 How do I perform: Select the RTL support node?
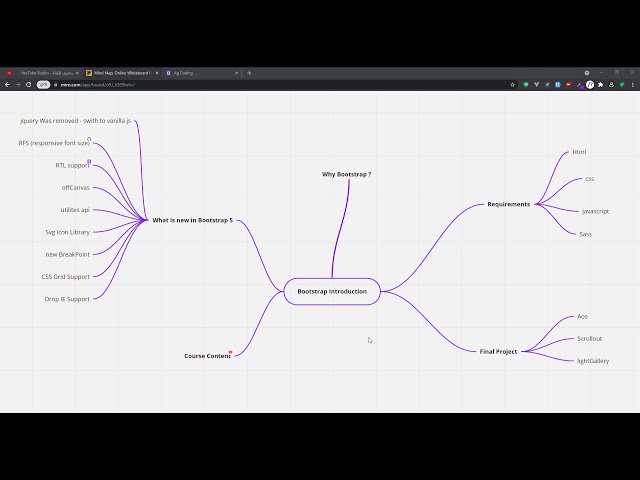[72, 165]
